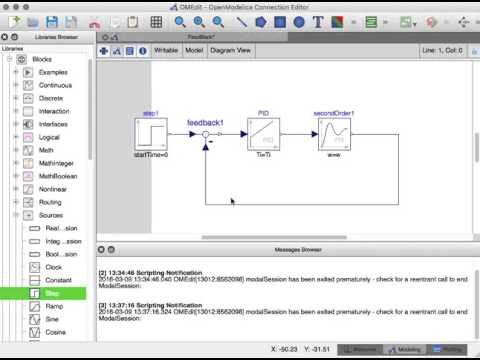Select MathBoolean in library tree

click(58, 176)
